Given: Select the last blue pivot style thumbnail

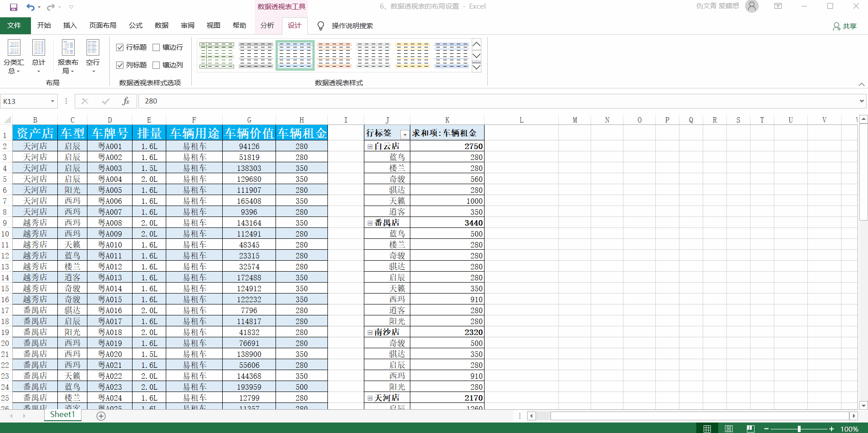Looking at the screenshot, I should coord(452,55).
